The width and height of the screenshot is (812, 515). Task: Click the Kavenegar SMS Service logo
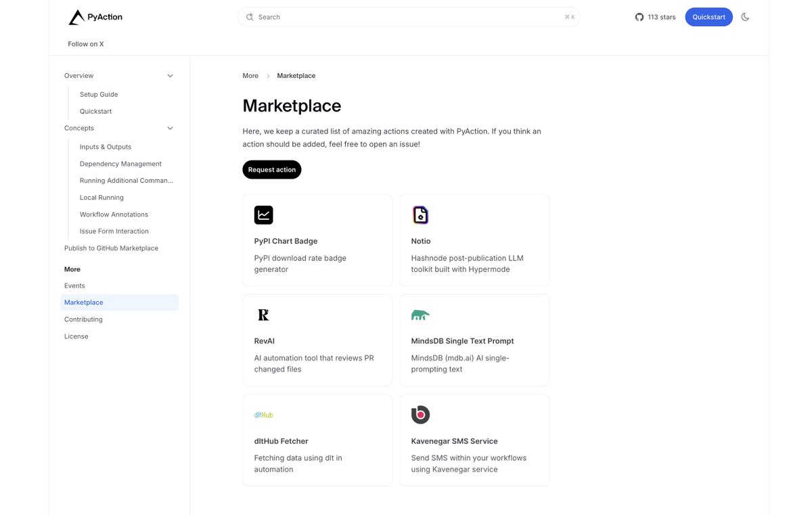(421, 415)
